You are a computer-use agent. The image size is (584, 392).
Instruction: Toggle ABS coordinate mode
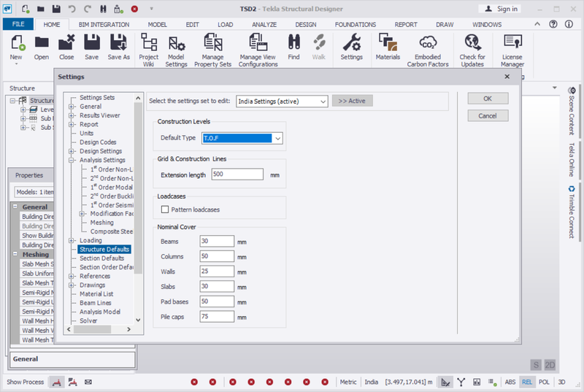coord(510,382)
